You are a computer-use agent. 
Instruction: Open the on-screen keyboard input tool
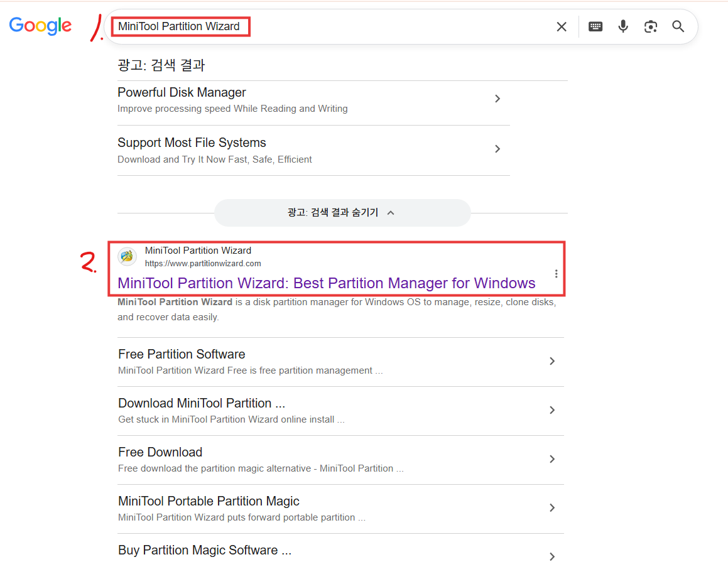point(595,26)
